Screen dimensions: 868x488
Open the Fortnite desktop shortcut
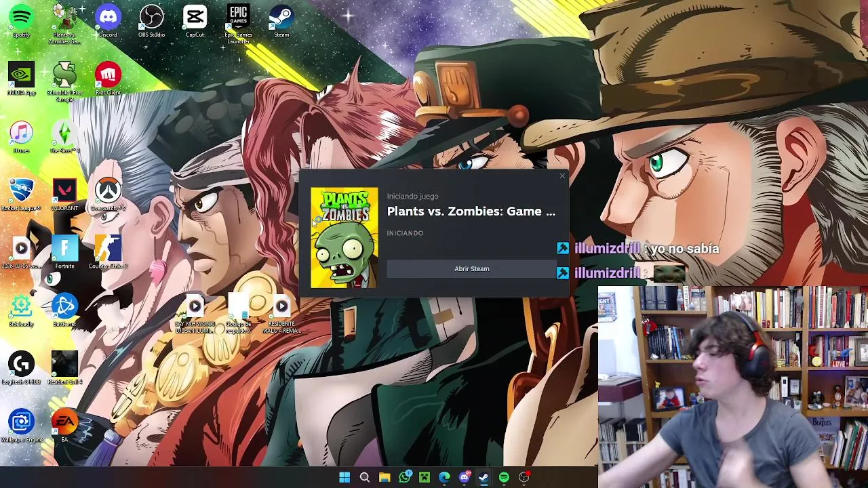coord(64,252)
